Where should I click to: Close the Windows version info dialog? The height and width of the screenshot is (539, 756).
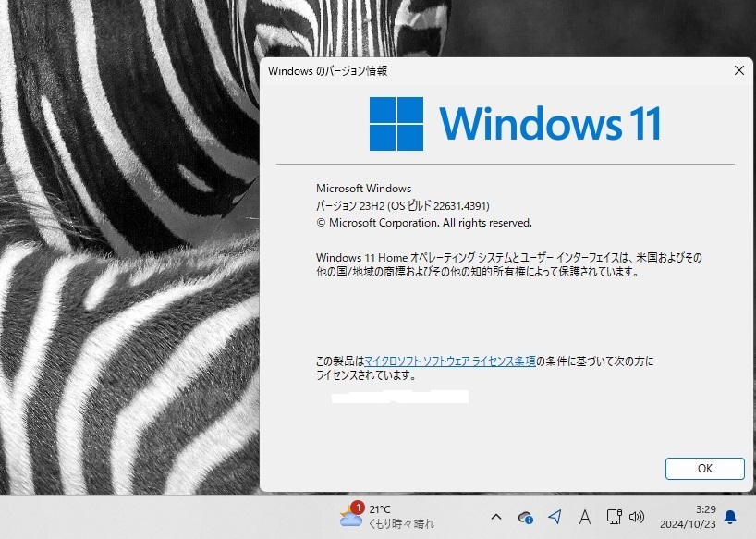[738, 70]
